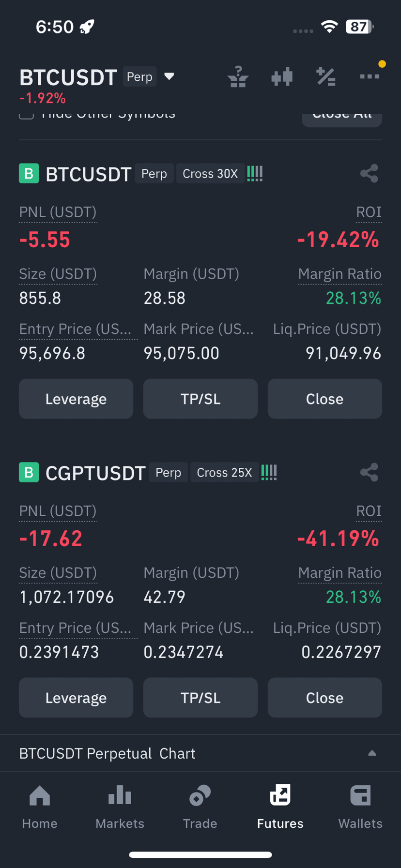This screenshot has width=401, height=868.
Task: Switch to the Wallets tab
Action: [360, 807]
